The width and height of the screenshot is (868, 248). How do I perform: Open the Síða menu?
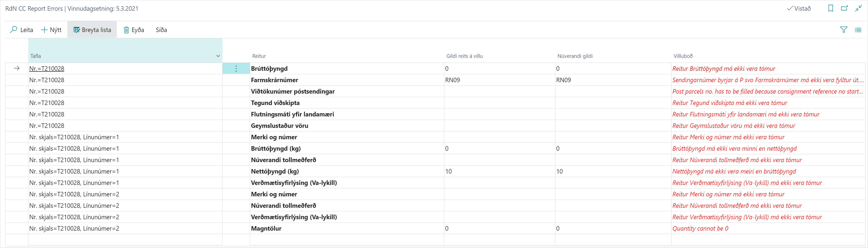tap(161, 30)
